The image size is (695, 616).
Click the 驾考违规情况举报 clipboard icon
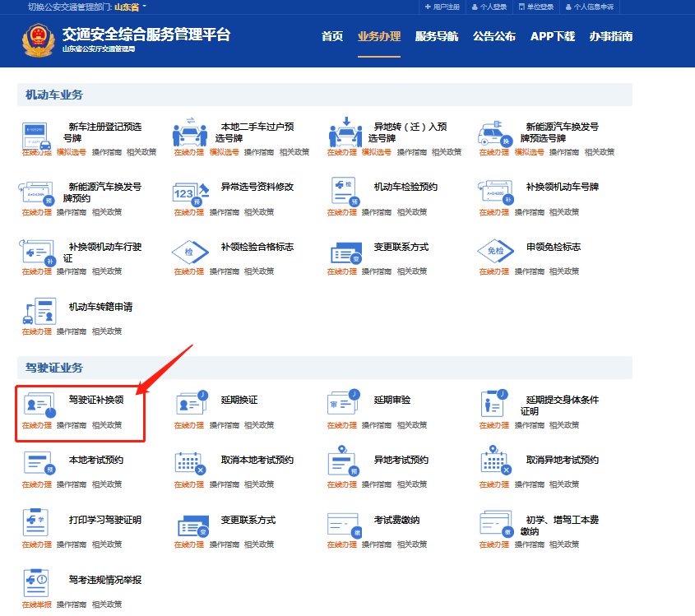coord(37,584)
